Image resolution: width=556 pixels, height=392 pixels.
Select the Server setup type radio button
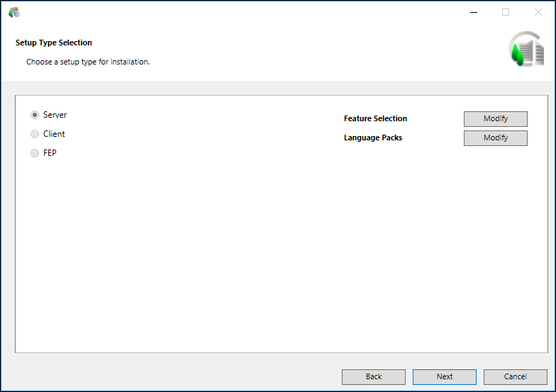click(x=35, y=115)
